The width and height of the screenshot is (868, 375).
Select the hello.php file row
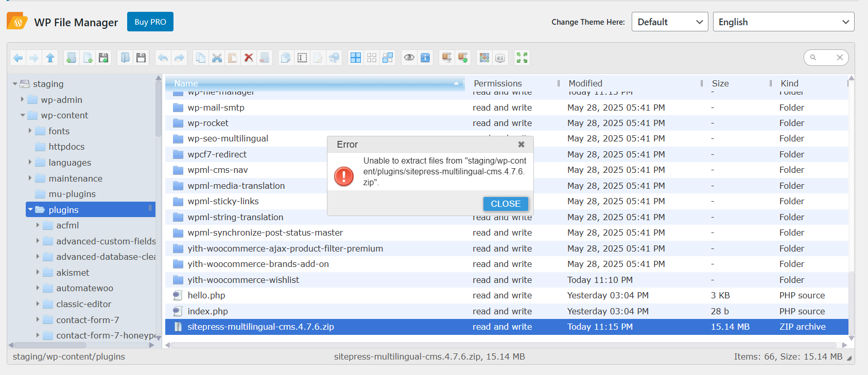coord(507,295)
